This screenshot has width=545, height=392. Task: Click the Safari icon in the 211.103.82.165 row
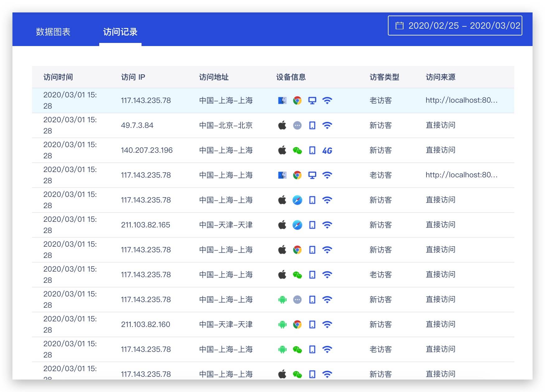(297, 225)
